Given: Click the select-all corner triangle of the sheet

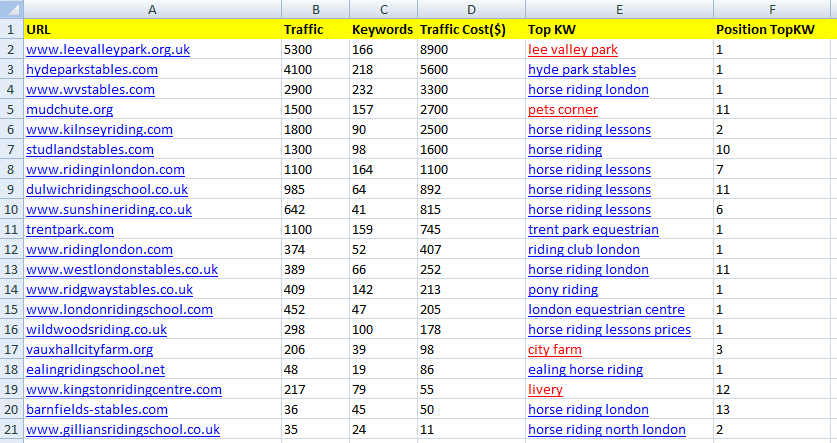Looking at the screenshot, I should tap(12, 9).
